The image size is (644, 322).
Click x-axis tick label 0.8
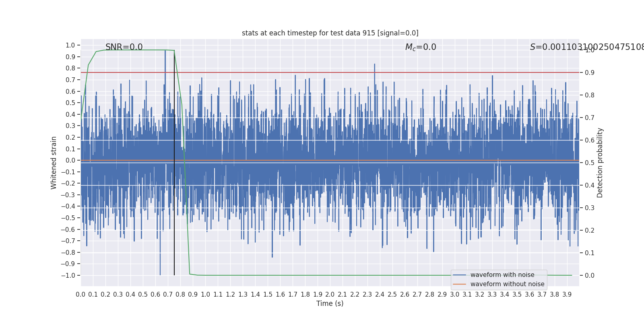click(x=180, y=295)
